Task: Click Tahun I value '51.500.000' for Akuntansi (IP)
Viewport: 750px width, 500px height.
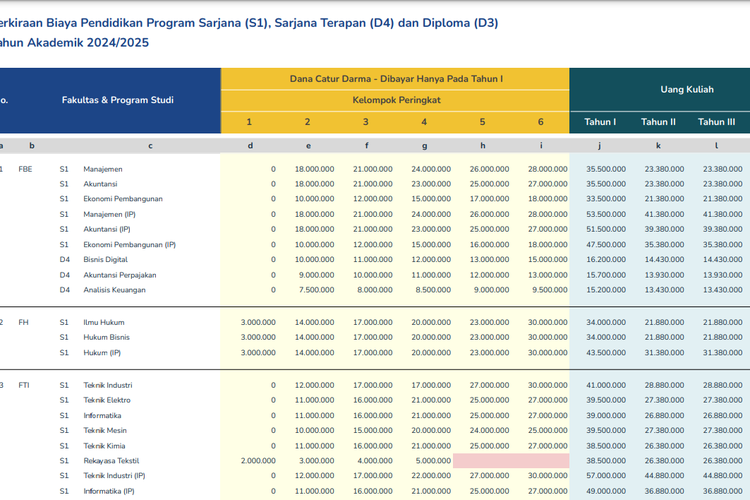Action: pyautogui.click(x=606, y=229)
